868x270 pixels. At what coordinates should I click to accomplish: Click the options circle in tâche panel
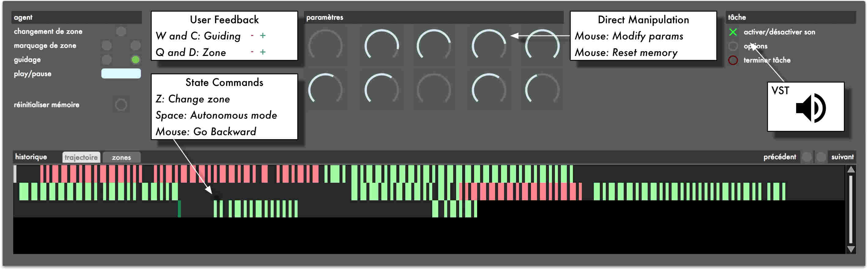(733, 46)
